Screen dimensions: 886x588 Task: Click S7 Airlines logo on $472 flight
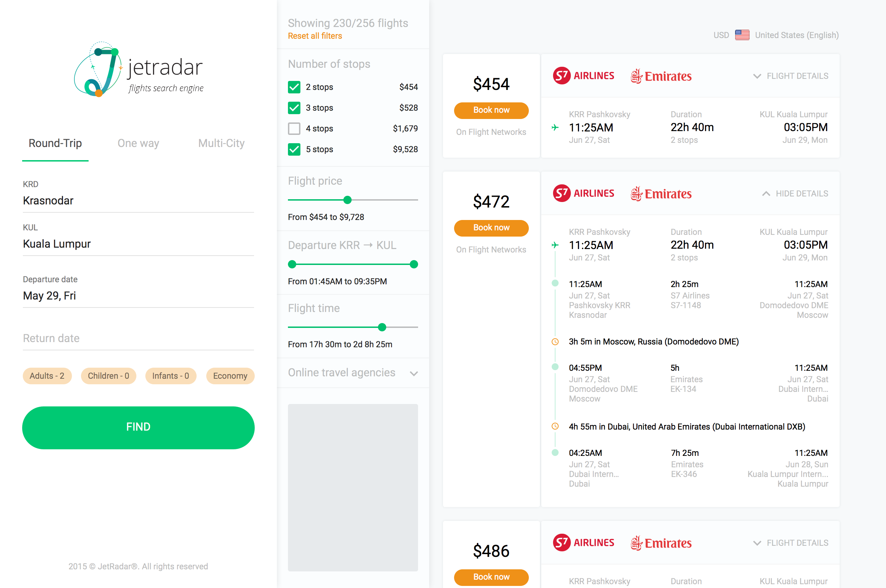[x=583, y=193]
